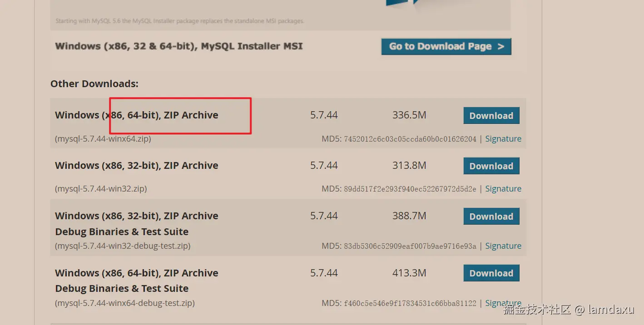Open Signature link for mysql-5.7.44-winx64.zip
This screenshot has width=644, height=325.
tap(503, 139)
